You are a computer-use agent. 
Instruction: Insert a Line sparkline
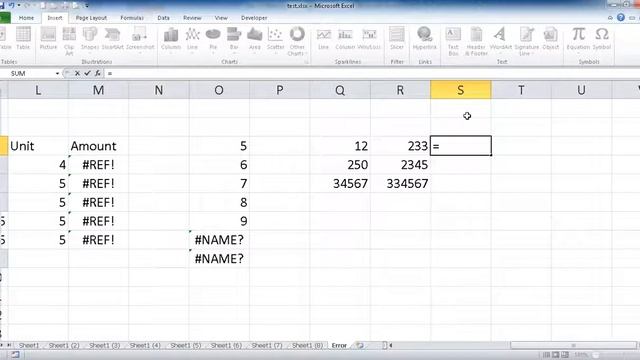323,39
